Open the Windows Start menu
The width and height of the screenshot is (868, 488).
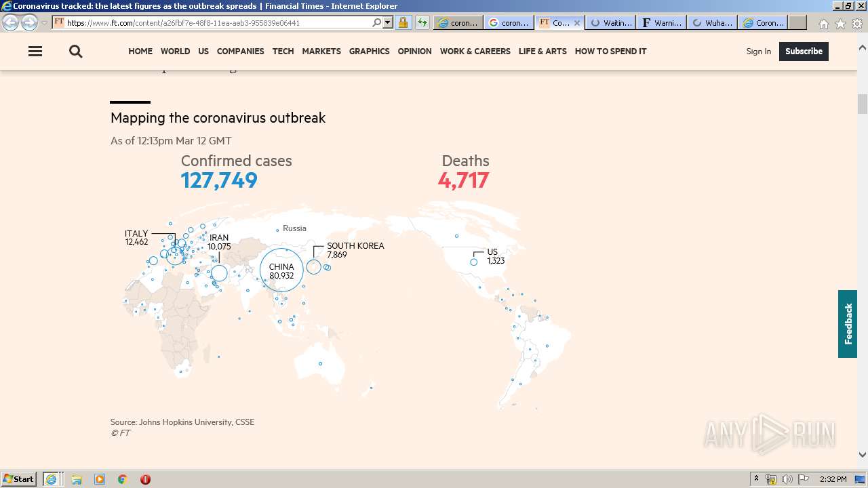point(19,479)
